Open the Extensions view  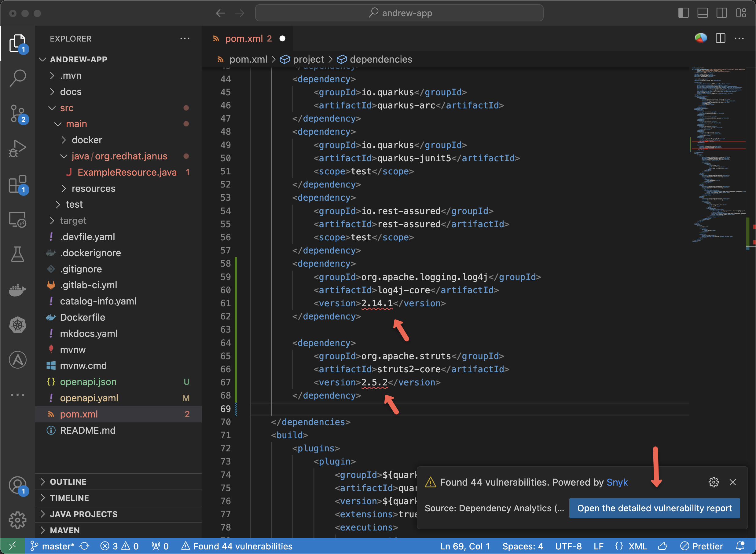[17, 184]
